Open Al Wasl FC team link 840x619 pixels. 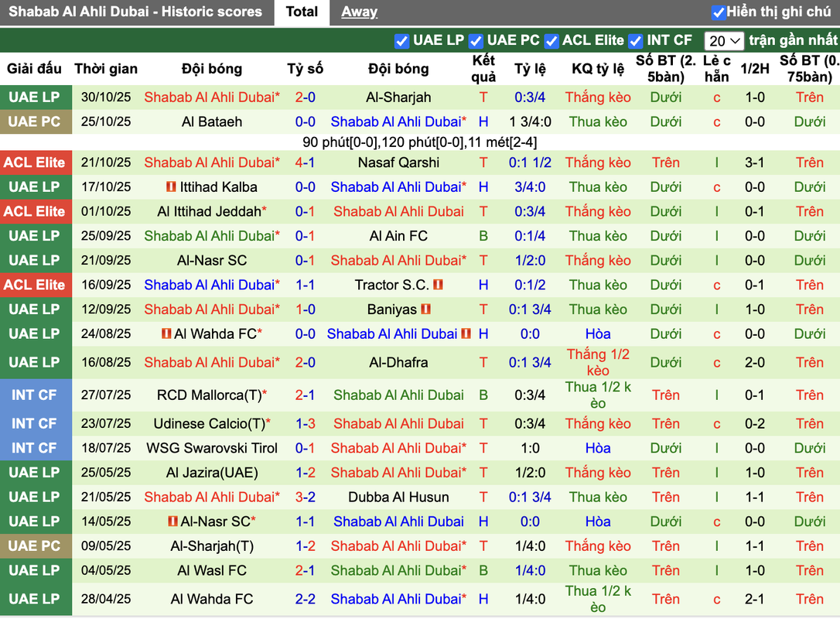pos(212,571)
